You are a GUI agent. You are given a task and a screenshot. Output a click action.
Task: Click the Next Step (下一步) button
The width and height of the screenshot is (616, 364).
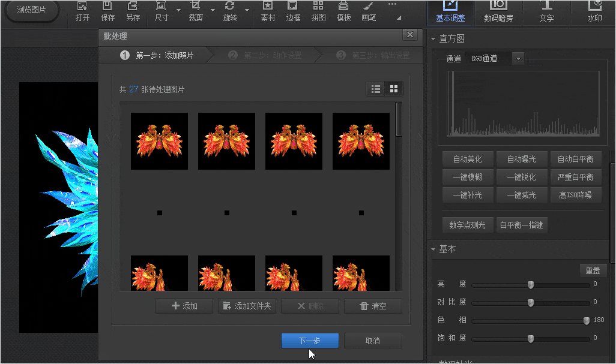click(x=310, y=341)
